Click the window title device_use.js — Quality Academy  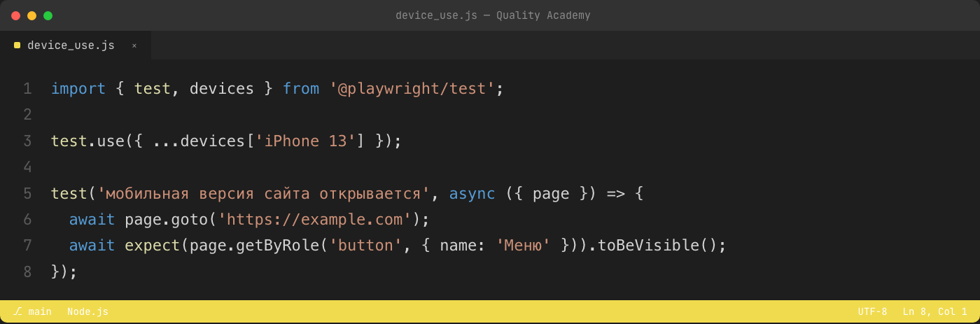(493, 15)
